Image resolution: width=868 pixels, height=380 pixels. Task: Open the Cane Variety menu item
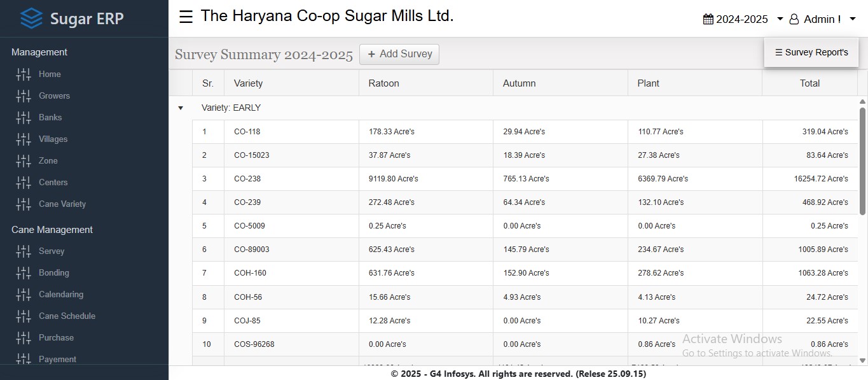click(62, 204)
